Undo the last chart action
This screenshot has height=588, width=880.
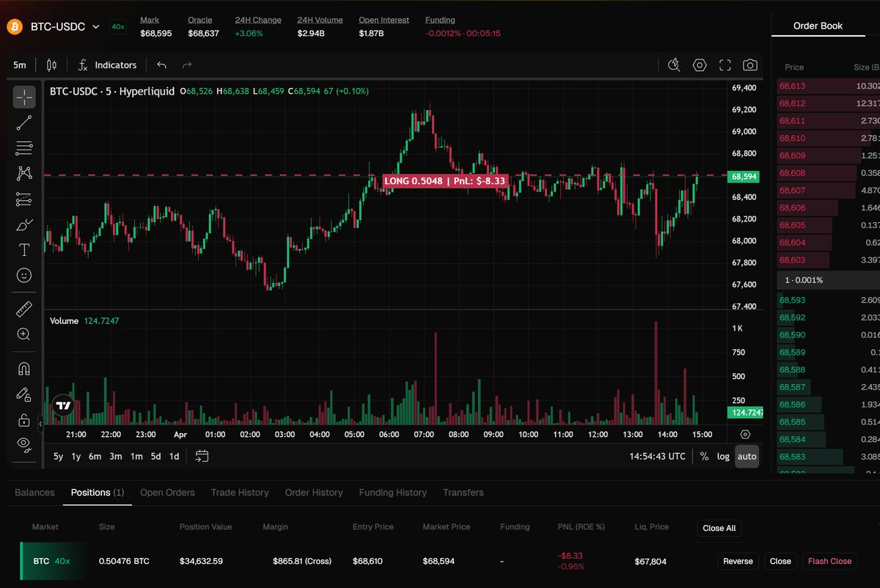(x=162, y=65)
